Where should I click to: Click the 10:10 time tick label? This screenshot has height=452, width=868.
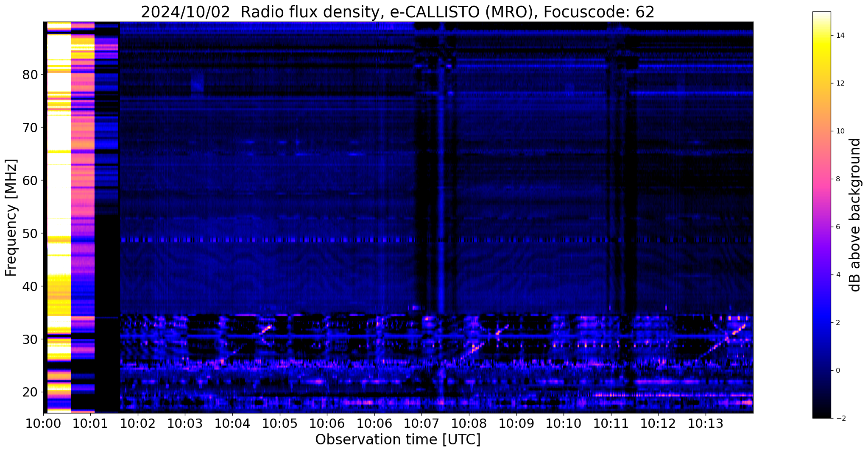pyautogui.click(x=564, y=423)
